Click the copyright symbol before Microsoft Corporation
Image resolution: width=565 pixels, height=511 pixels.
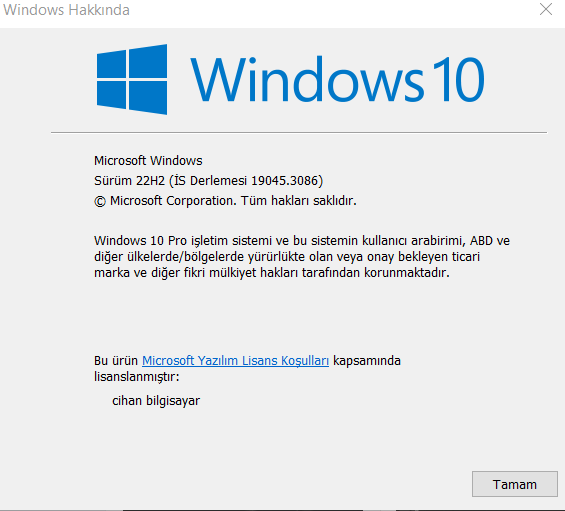(x=100, y=201)
